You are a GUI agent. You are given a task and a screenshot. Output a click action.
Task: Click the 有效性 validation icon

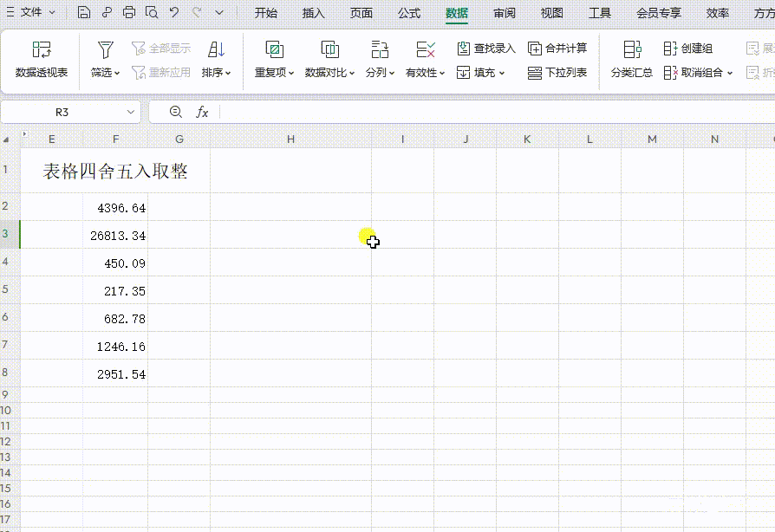click(x=425, y=49)
